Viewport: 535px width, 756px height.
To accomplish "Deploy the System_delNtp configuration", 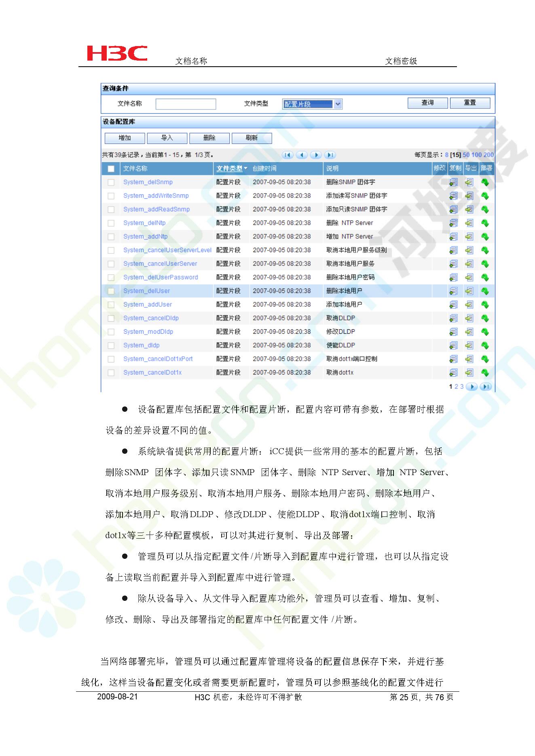I will 485,223.
